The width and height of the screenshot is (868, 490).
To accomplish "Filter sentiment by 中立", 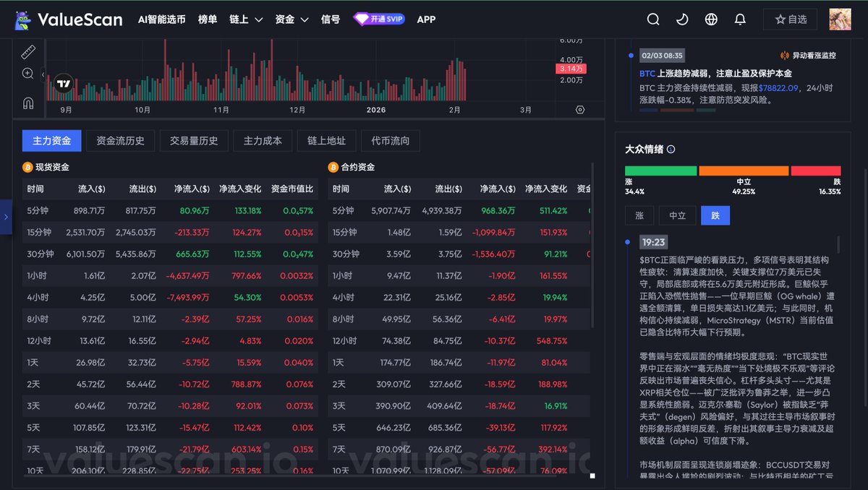I will coord(677,215).
